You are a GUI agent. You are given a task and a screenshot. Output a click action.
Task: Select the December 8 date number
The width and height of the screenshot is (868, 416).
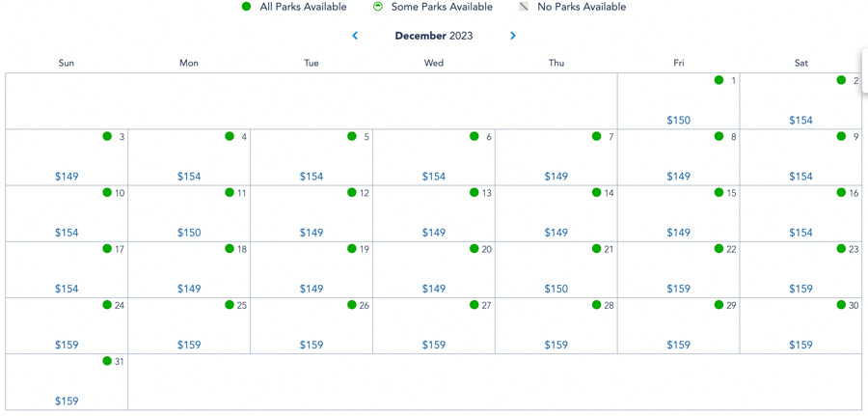(x=733, y=137)
